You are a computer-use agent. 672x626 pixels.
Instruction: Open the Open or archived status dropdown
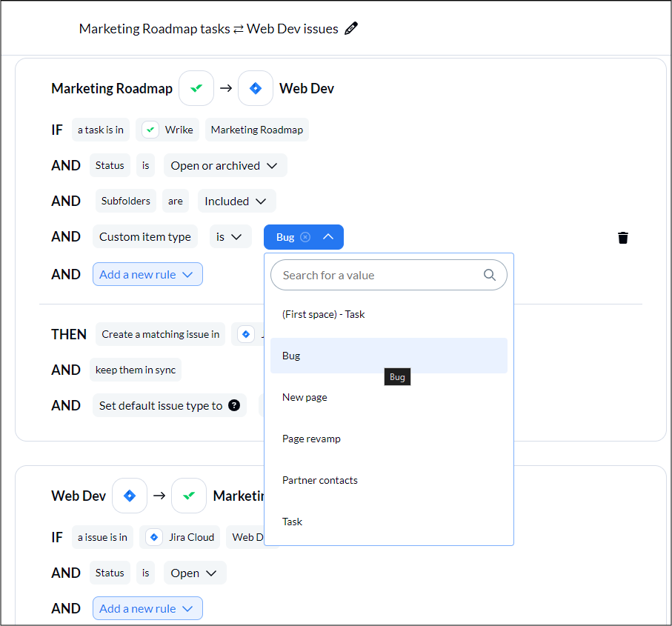click(225, 165)
